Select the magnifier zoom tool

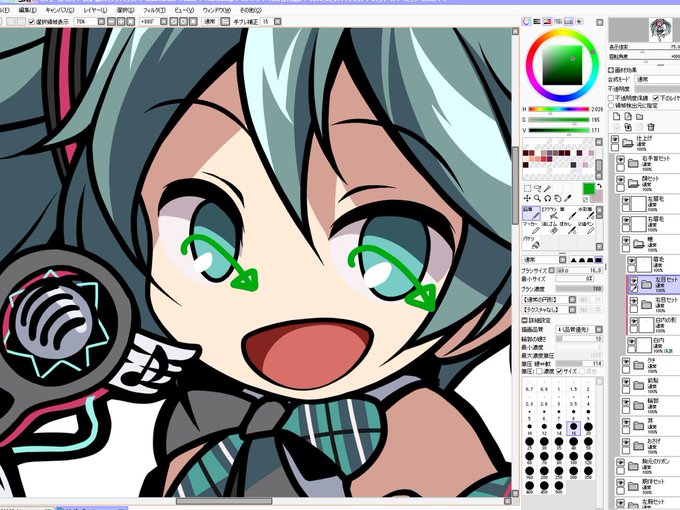pos(538,198)
